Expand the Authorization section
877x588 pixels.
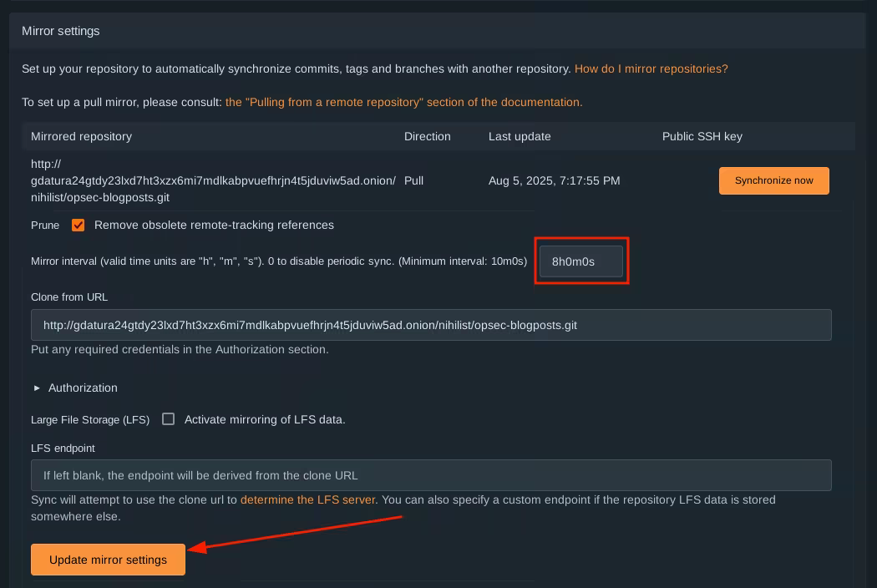(x=83, y=388)
